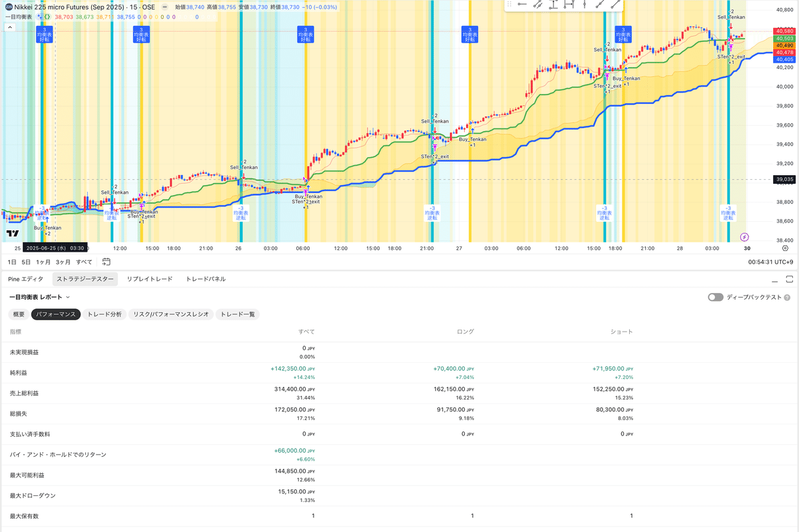Screen dimensions: 799x532
Task: Click the 314,400.00 gross profit value
Action: (x=294, y=389)
